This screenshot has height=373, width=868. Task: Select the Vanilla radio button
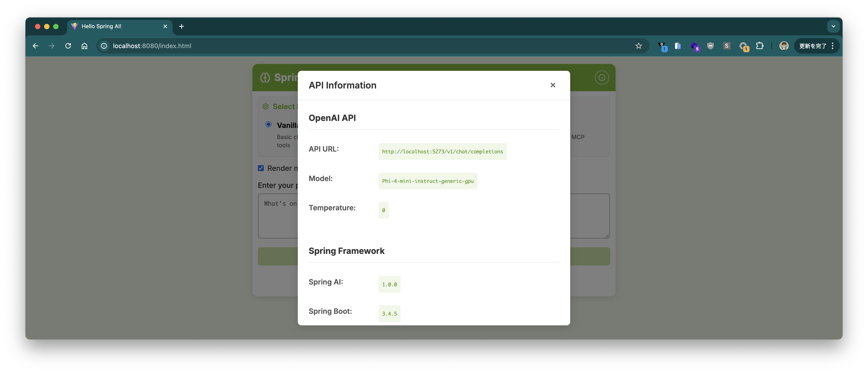pos(269,124)
